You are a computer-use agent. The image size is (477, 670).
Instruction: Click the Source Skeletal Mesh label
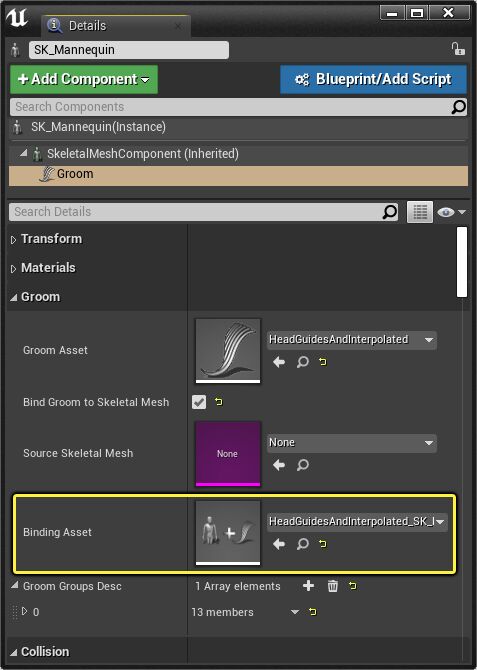pyautogui.click(x=78, y=453)
